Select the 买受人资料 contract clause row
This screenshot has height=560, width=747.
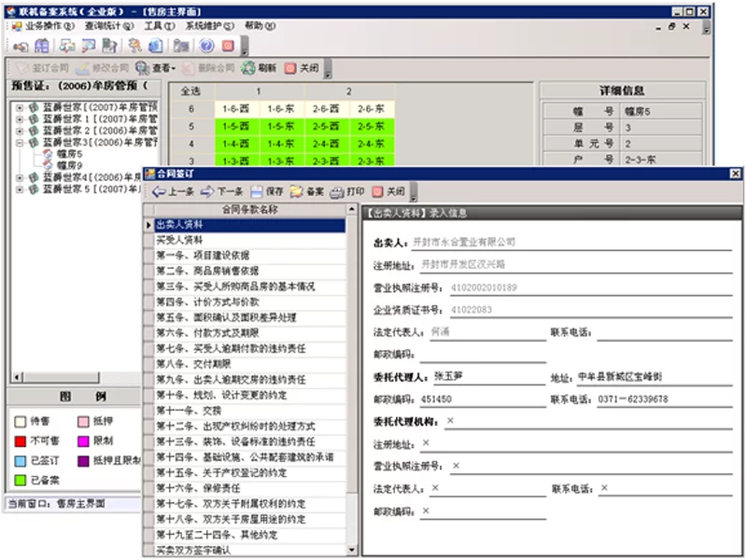pyautogui.click(x=179, y=240)
